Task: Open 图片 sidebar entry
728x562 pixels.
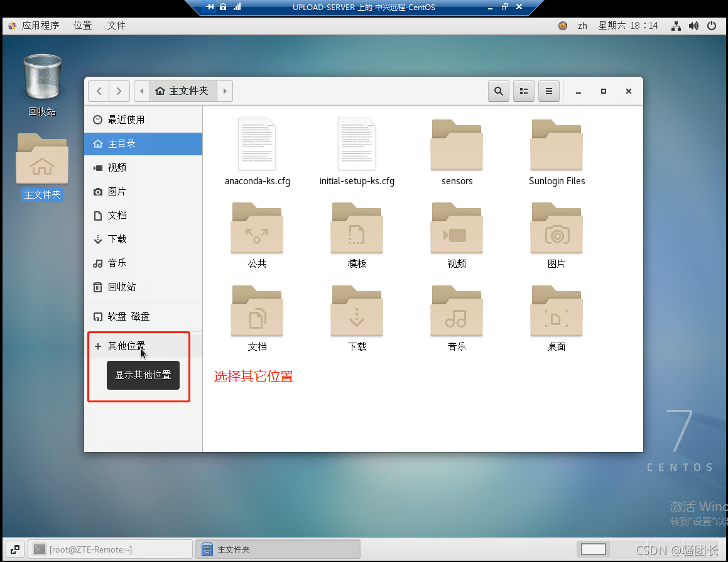Action: click(143, 192)
